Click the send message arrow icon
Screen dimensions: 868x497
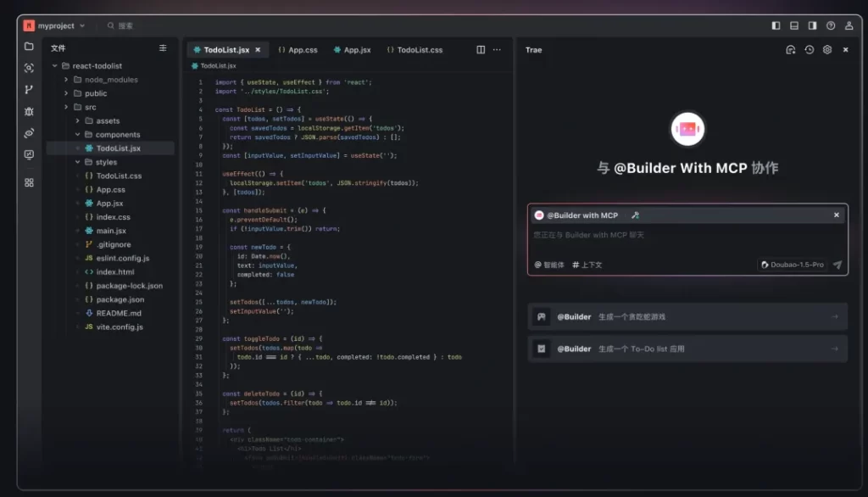pyautogui.click(x=837, y=265)
